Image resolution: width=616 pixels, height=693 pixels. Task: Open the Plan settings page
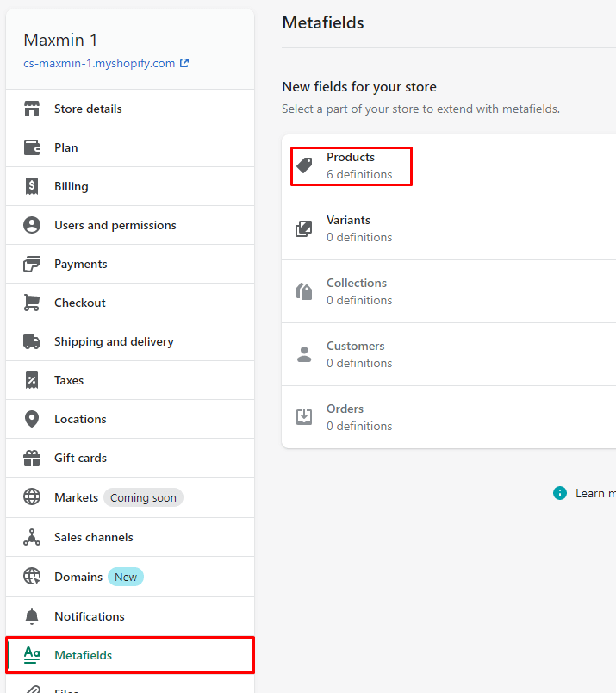[66, 147]
